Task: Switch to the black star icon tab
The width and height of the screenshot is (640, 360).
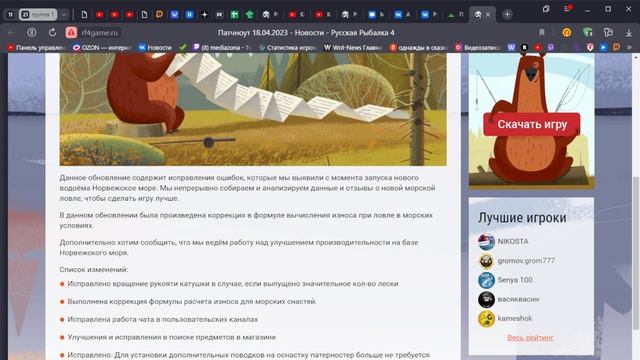Action: click(x=204, y=15)
